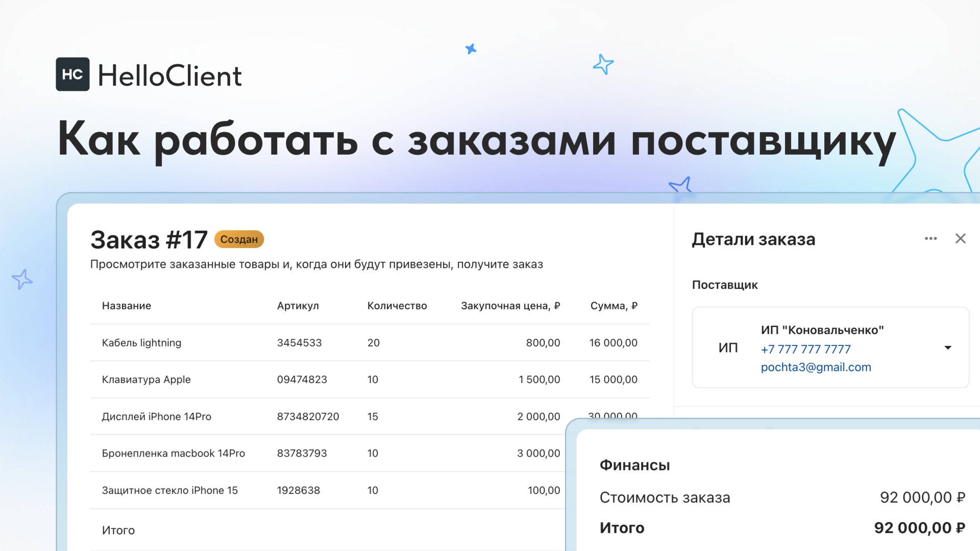Screen dimensions: 980x551
Task: Click purchase price 3 000,00
Action: tap(538, 454)
